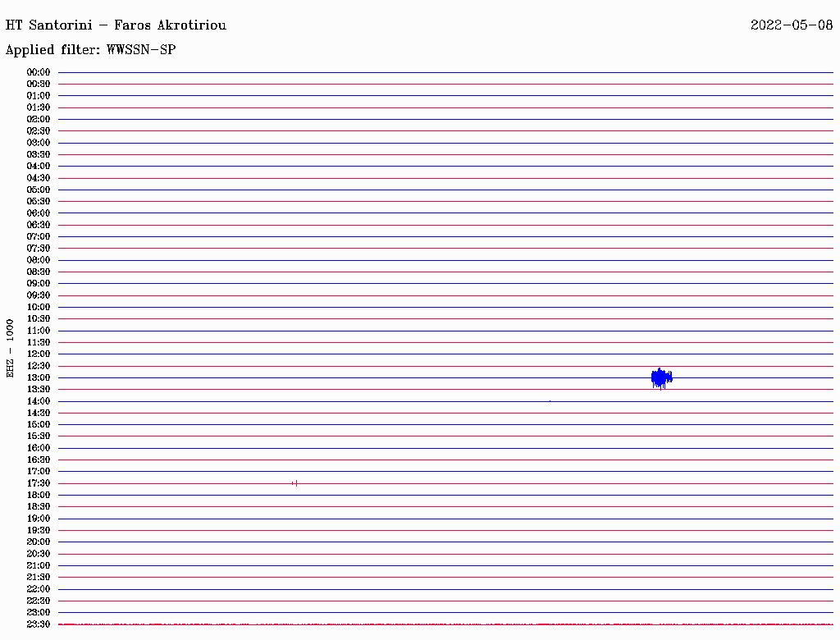Image resolution: width=840 pixels, height=640 pixels.
Task: Click the 05:00 time label
Action: click(x=39, y=190)
